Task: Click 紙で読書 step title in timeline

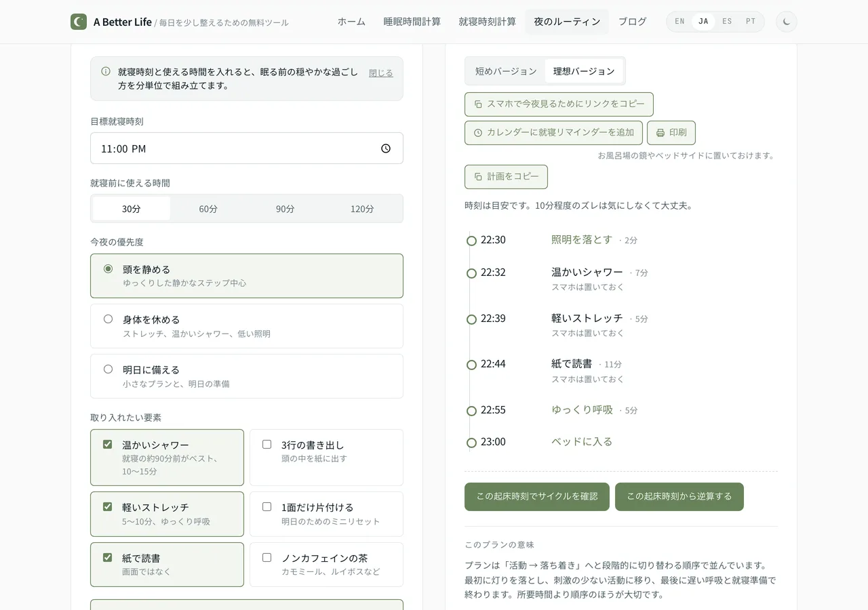Action: [572, 364]
